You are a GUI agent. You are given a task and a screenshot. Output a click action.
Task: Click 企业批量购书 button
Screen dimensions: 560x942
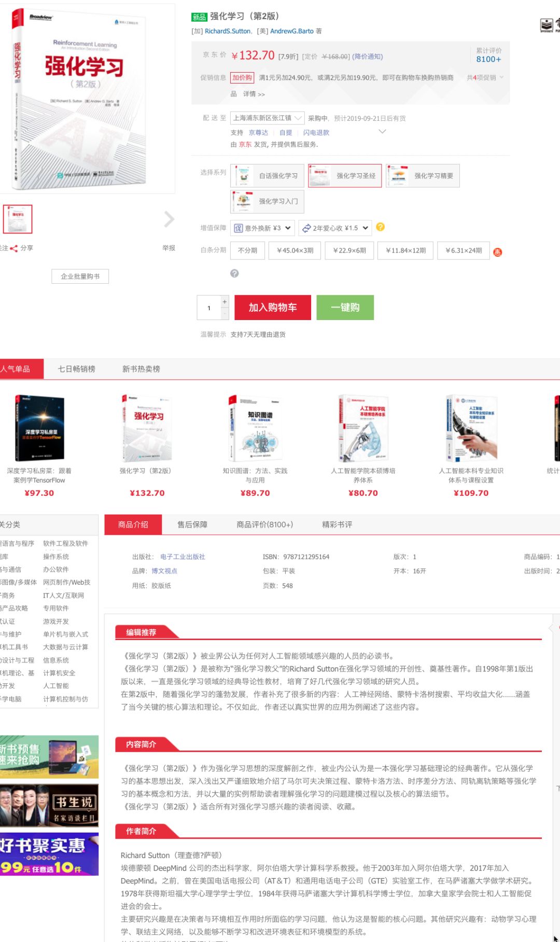click(80, 276)
